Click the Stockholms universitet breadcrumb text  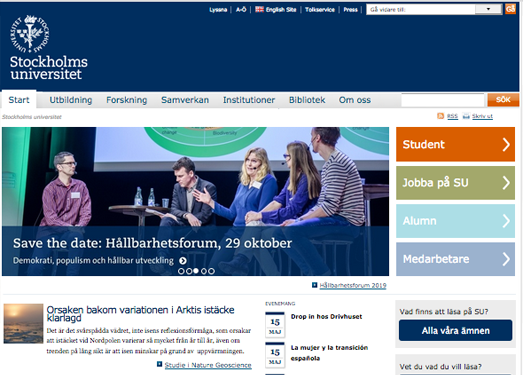(x=32, y=117)
